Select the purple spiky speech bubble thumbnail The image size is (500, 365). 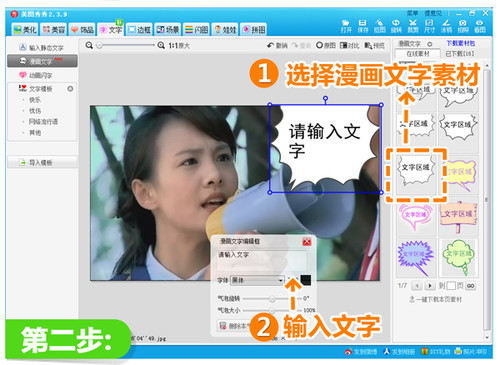415,257
